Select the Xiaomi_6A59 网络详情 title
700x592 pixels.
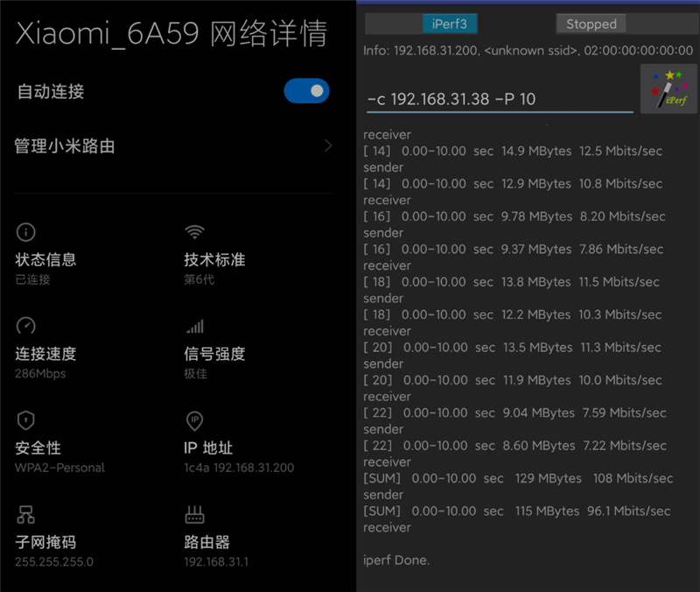click(x=171, y=33)
